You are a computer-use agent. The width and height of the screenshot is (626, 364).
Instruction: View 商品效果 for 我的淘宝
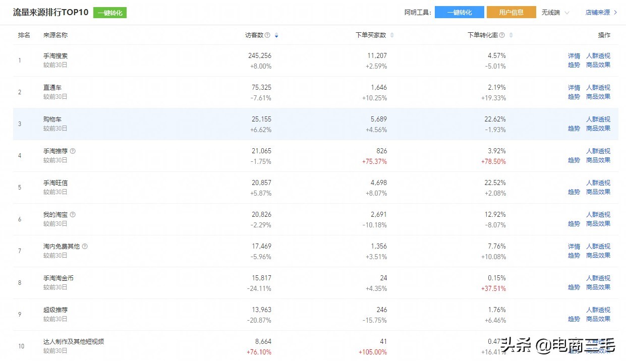click(598, 224)
